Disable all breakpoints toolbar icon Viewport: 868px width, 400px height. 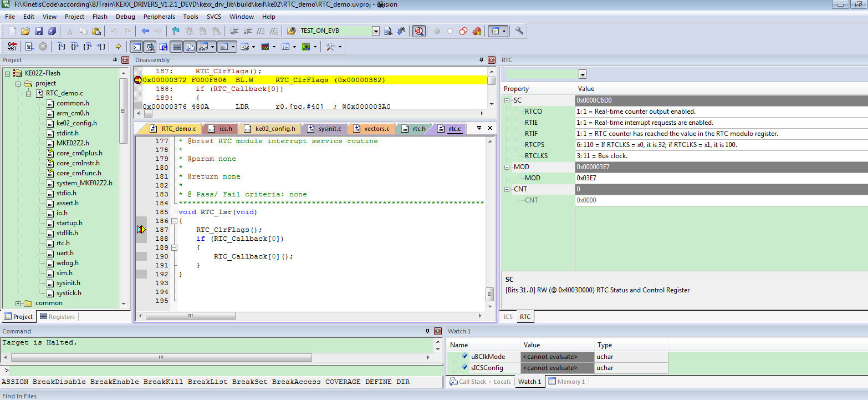coord(463,31)
